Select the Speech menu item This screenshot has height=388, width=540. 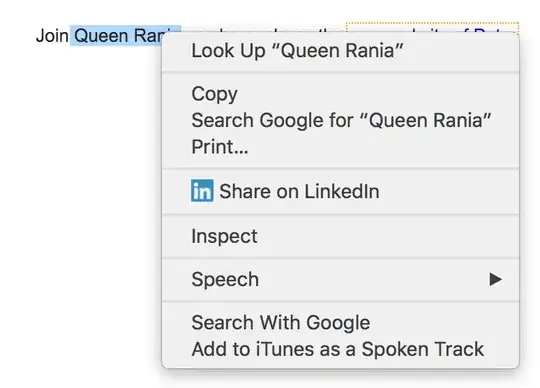point(340,279)
